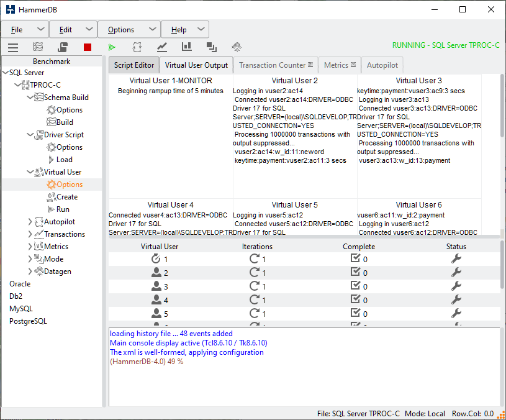506x420 pixels.
Task: Click the red stop button in toolbar
Action: pos(88,47)
